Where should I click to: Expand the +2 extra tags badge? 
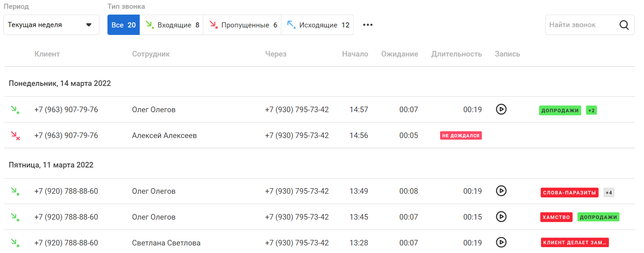point(591,111)
